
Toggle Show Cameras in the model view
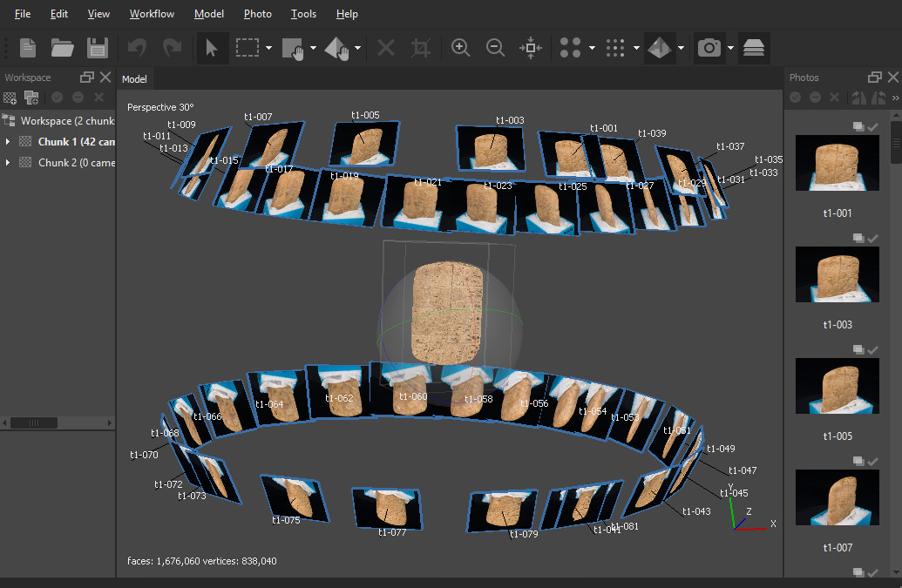pyautogui.click(x=709, y=48)
